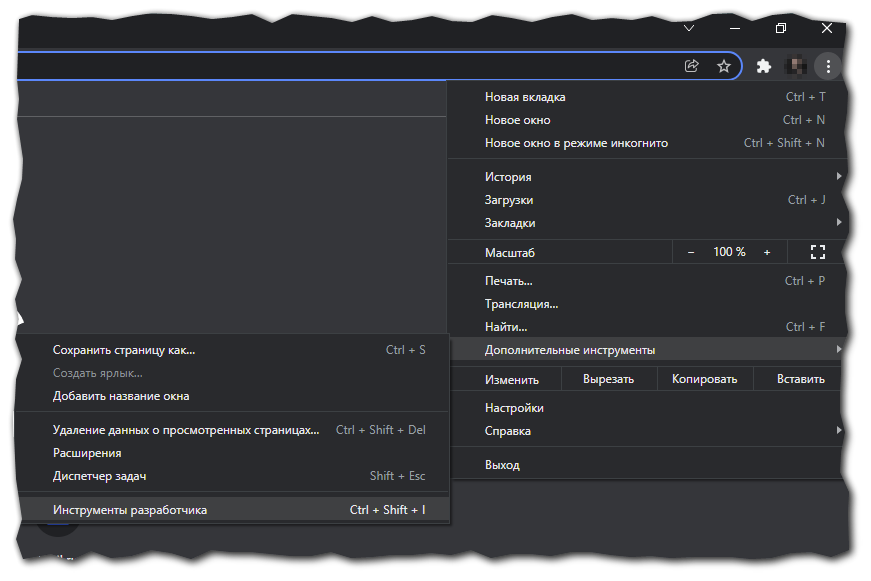Enter fullscreen mode using the zoom row icon
Viewport: 871px width, 581px height.
818,252
